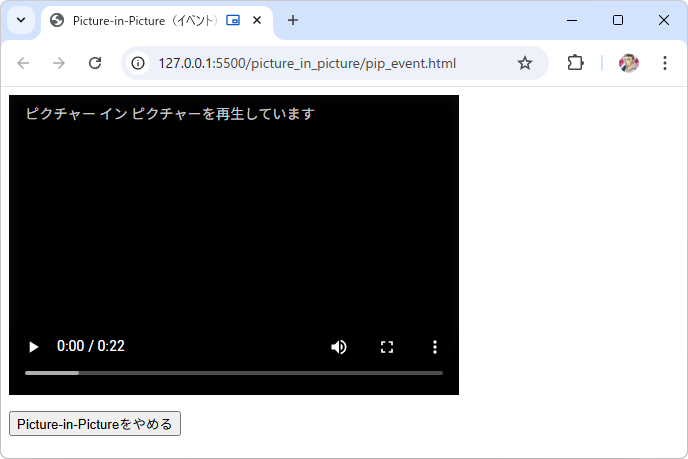Play the video
This screenshot has width=688, height=459.
point(33,347)
